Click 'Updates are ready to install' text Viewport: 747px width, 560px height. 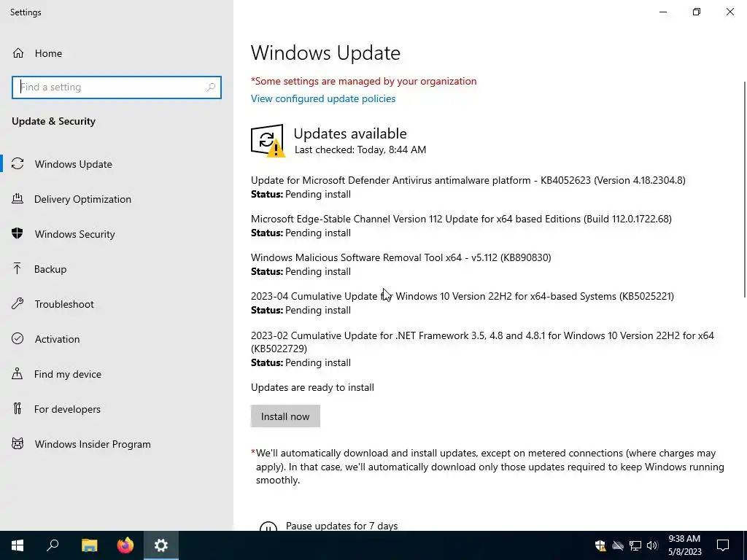point(312,387)
